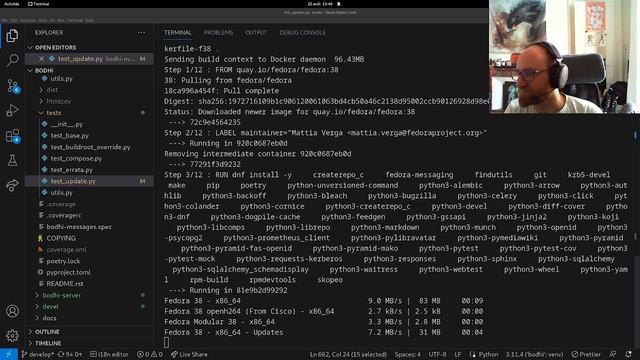Open the Testing flask view
This screenshot has width=640, height=360.
coord(12,160)
